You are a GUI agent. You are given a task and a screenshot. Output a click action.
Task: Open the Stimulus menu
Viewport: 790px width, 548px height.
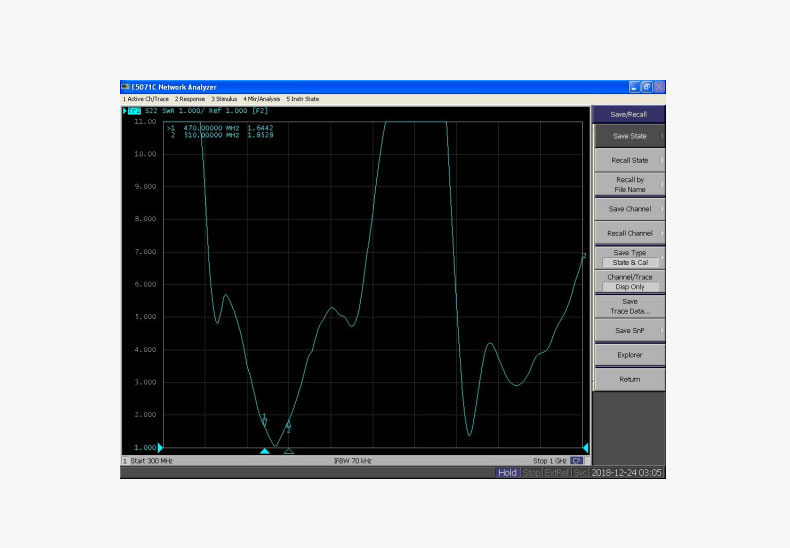click(224, 99)
